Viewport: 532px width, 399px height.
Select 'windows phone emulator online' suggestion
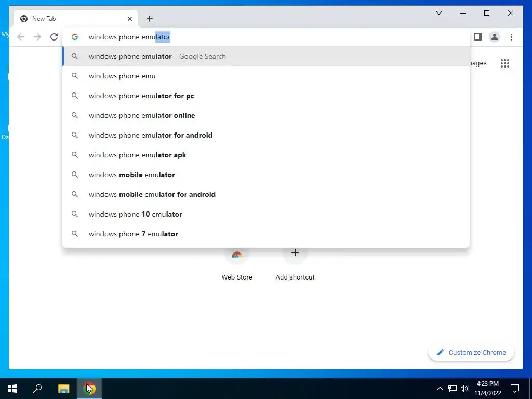267,115
